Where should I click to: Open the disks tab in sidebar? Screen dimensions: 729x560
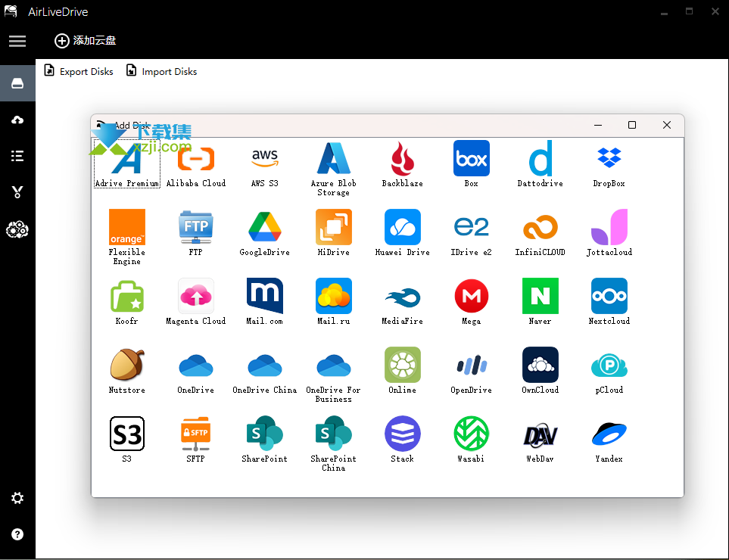17,83
